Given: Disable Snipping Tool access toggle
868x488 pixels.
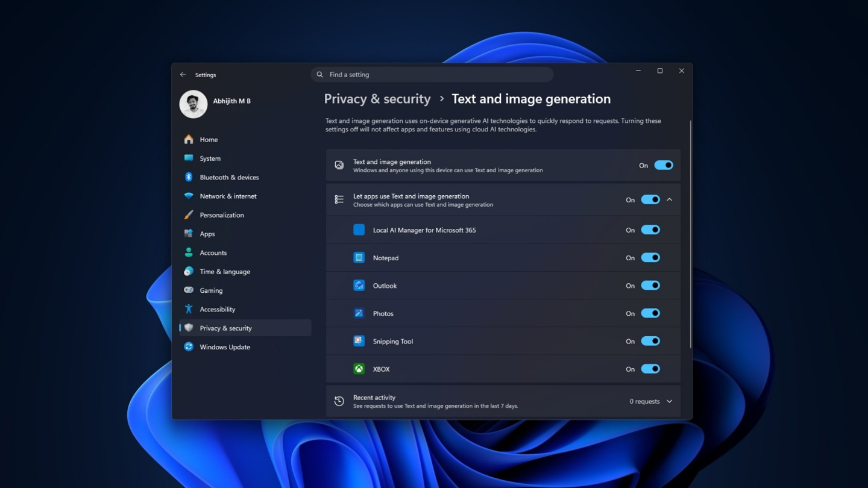Looking at the screenshot, I should click(650, 341).
